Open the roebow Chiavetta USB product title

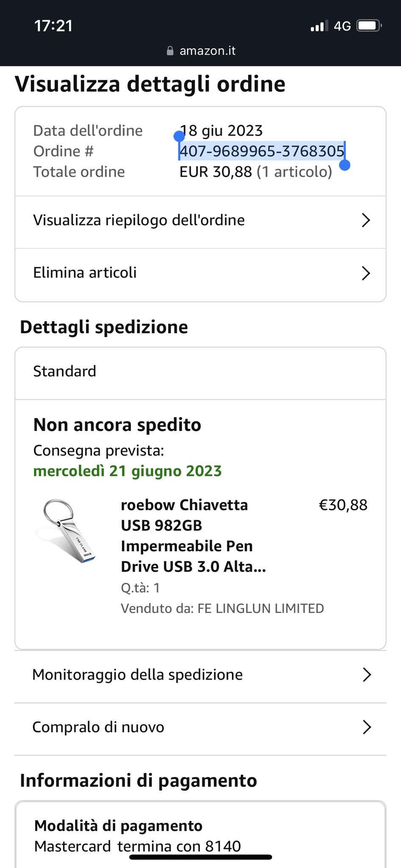pos(193,536)
